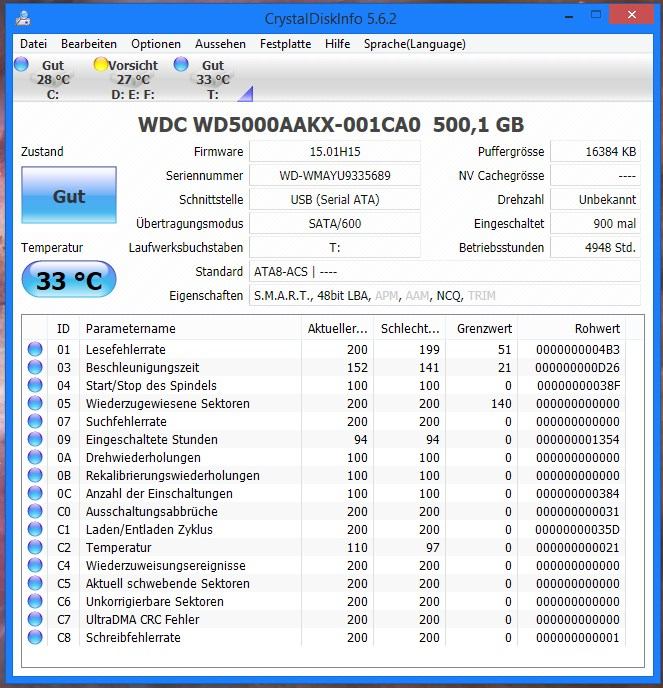Click the Firmware field 15.01H15

[x=335, y=151]
